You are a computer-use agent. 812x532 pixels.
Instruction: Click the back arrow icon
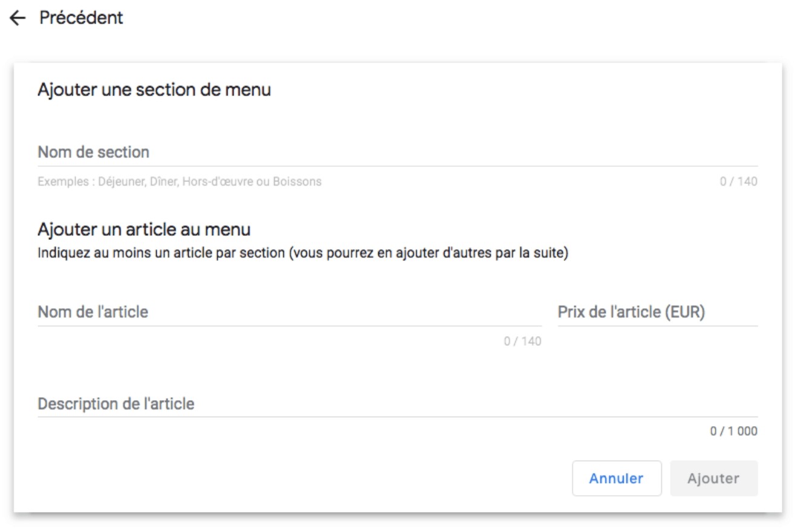[18, 18]
